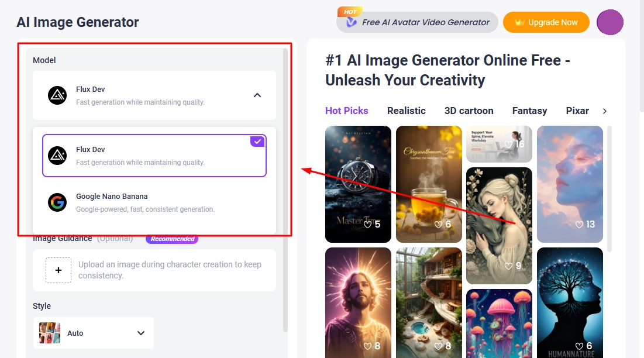Uncheck the Flux Dev model checkbox
The width and height of the screenshot is (644, 358).
(x=257, y=141)
